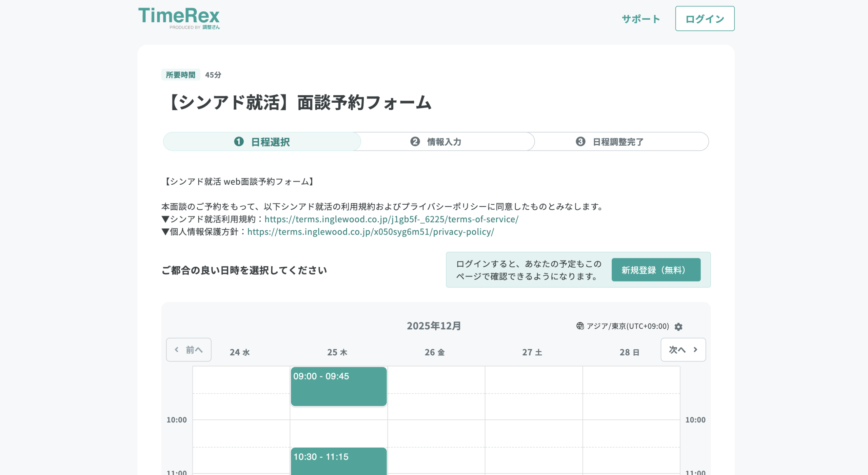Image resolution: width=868 pixels, height=475 pixels.
Task: Click step 3 number circle icon
Action: [x=580, y=142]
